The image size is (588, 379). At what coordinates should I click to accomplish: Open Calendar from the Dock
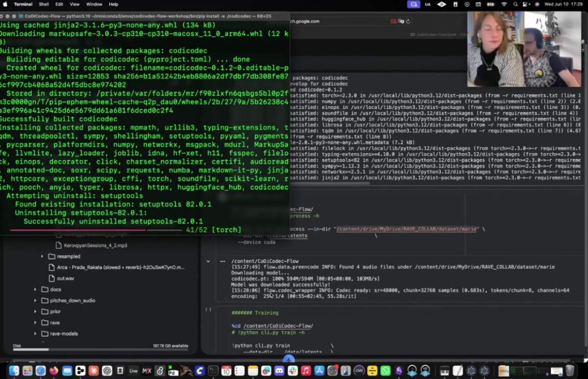(226, 371)
